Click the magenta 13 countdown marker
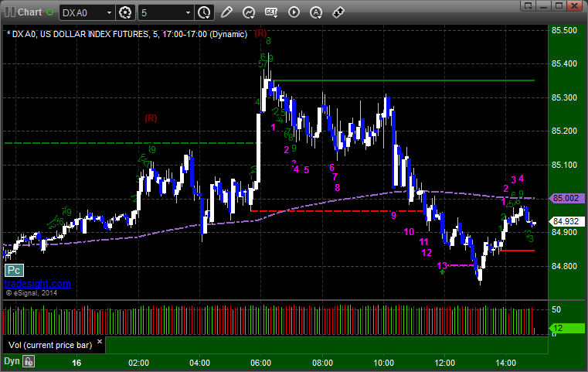 pos(442,266)
